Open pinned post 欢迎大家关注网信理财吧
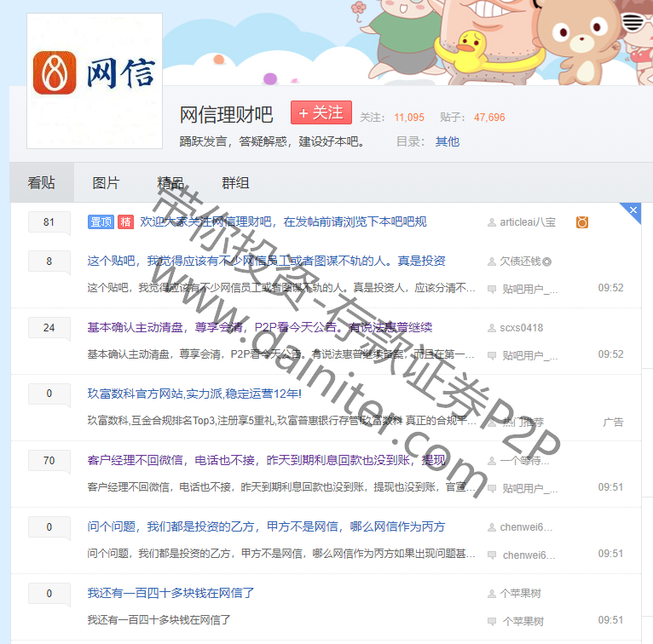Screen dimensions: 653x644 point(283,221)
